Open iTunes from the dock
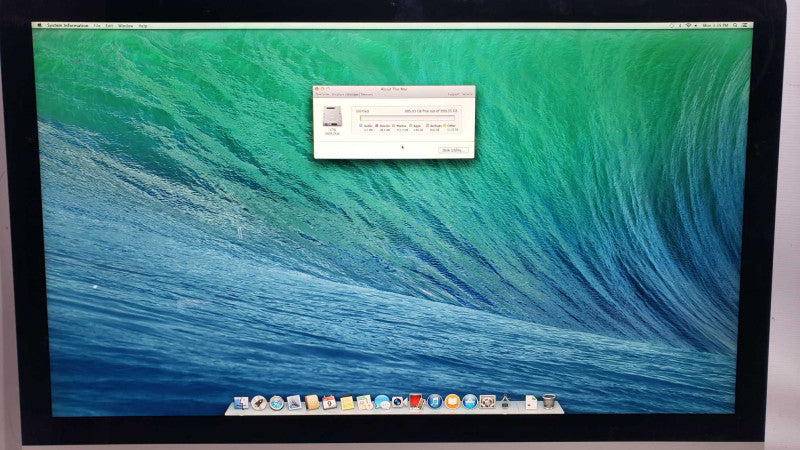This screenshot has height=450, width=800. [434, 402]
